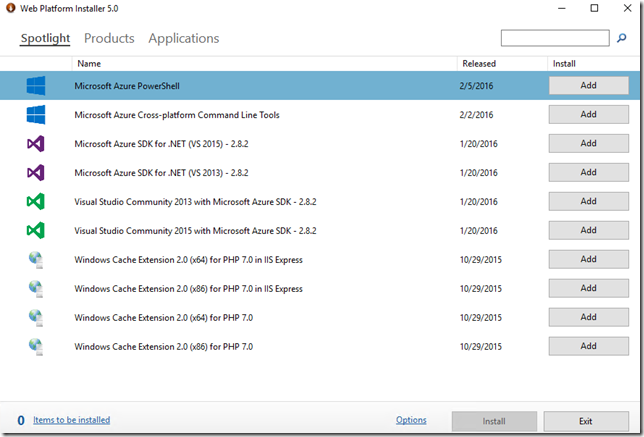Image resolution: width=644 pixels, height=437 pixels.
Task: Click green icon for Visual Studio Community 2013
Action: pyautogui.click(x=36, y=202)
